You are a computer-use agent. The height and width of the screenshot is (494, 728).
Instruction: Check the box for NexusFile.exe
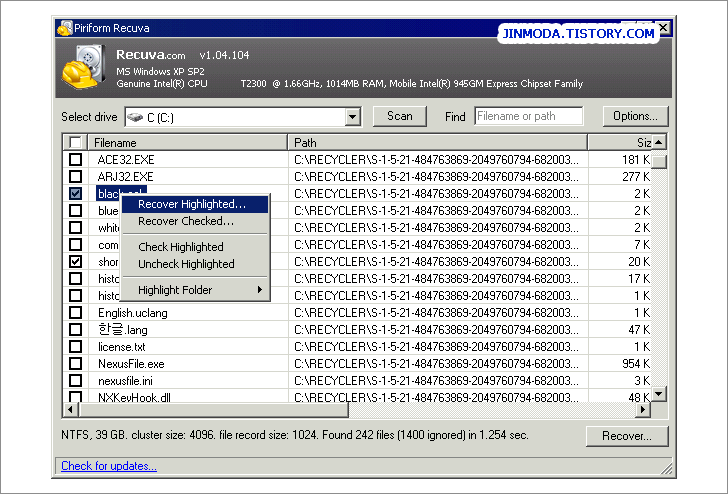pyautogui.click(x=75, y=364)
